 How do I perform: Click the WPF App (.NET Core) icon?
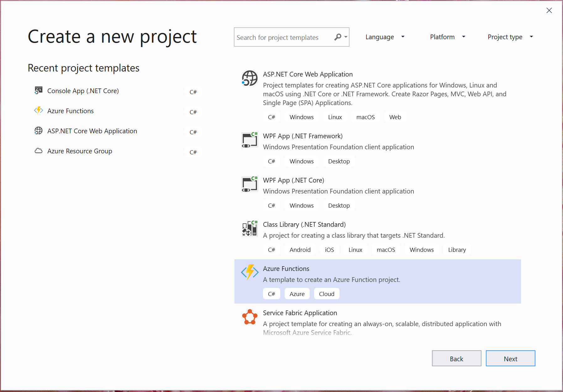[250, 184]
